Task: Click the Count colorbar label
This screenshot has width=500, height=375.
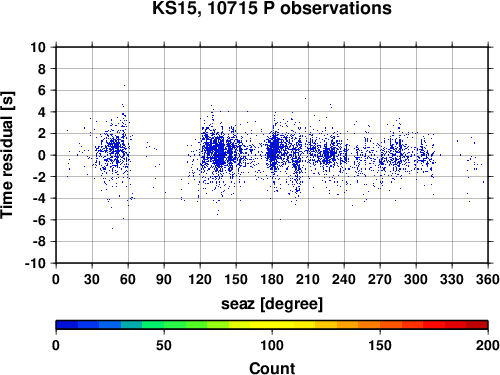Action: 272,368
